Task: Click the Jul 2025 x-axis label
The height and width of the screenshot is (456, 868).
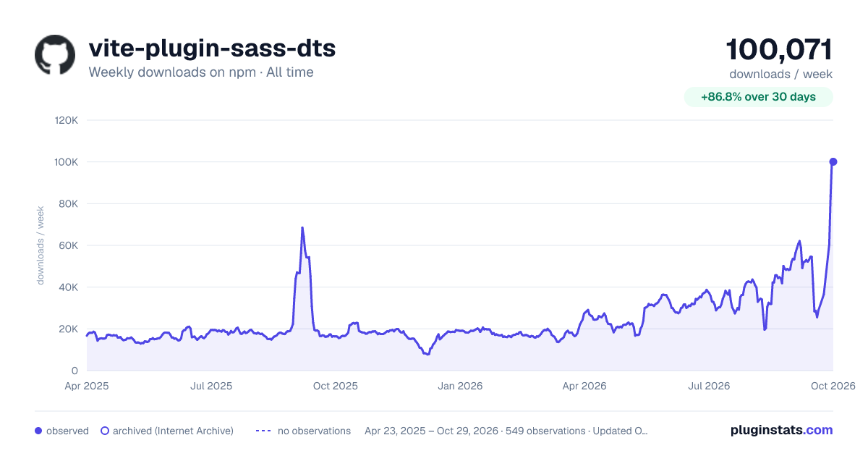Action: coord(211,386)
